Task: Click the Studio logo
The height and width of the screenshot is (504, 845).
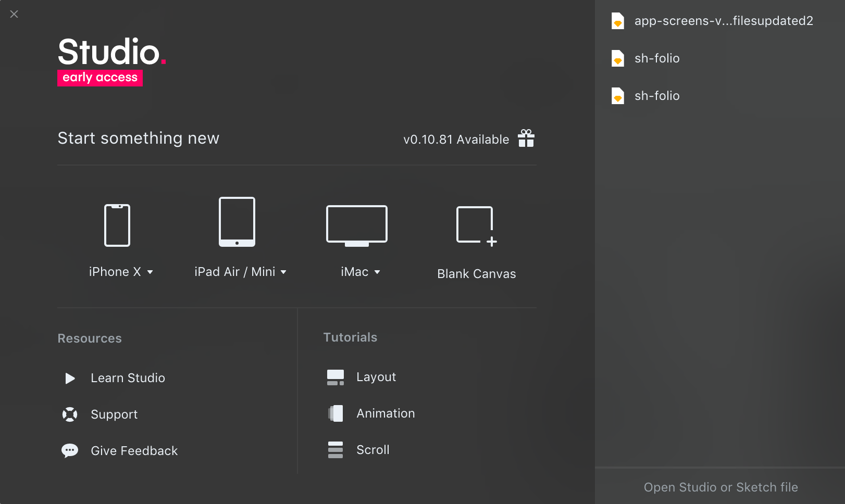Action: [x=111, y=52]
